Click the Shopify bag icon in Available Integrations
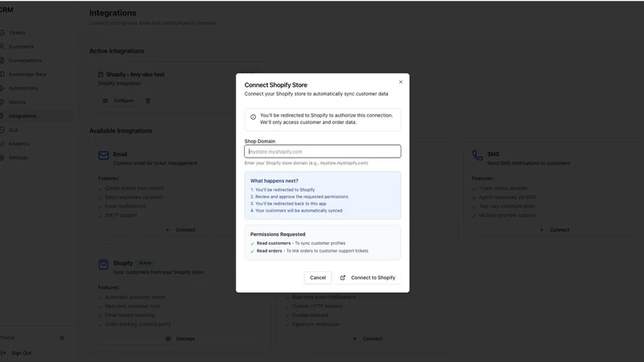 click(x=104, y=265)
